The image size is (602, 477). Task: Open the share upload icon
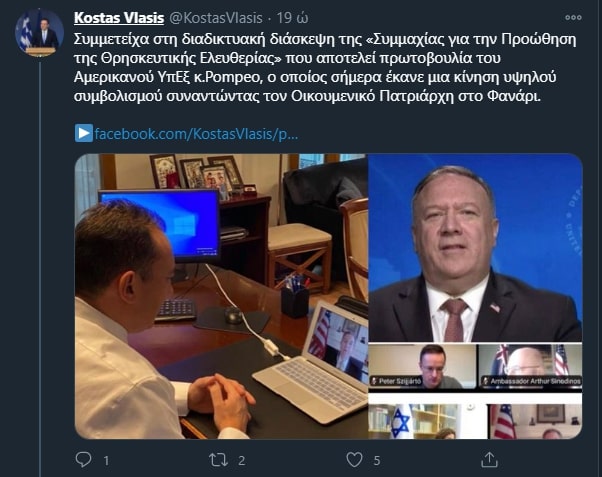click(x=489, y=459)
